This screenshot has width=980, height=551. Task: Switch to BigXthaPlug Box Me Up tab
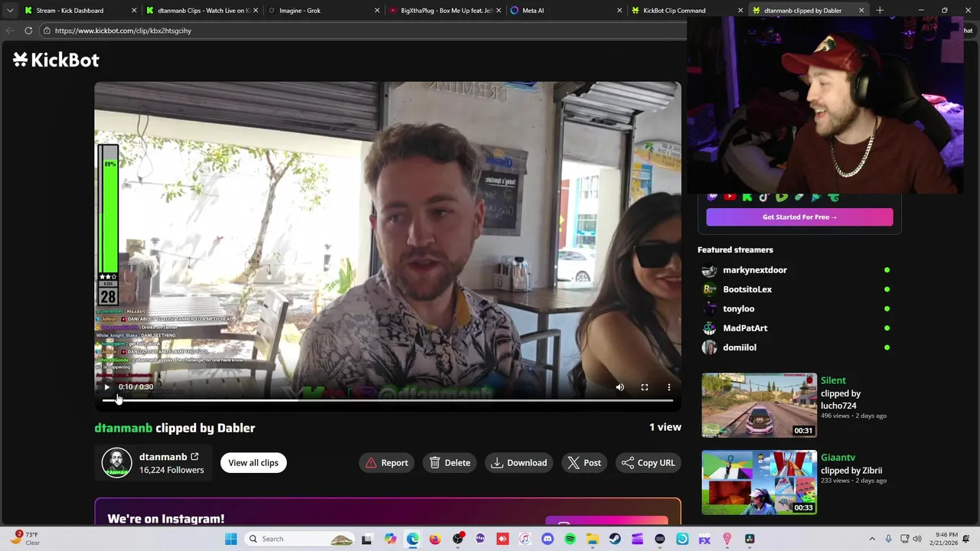click(x=445, y=11)
